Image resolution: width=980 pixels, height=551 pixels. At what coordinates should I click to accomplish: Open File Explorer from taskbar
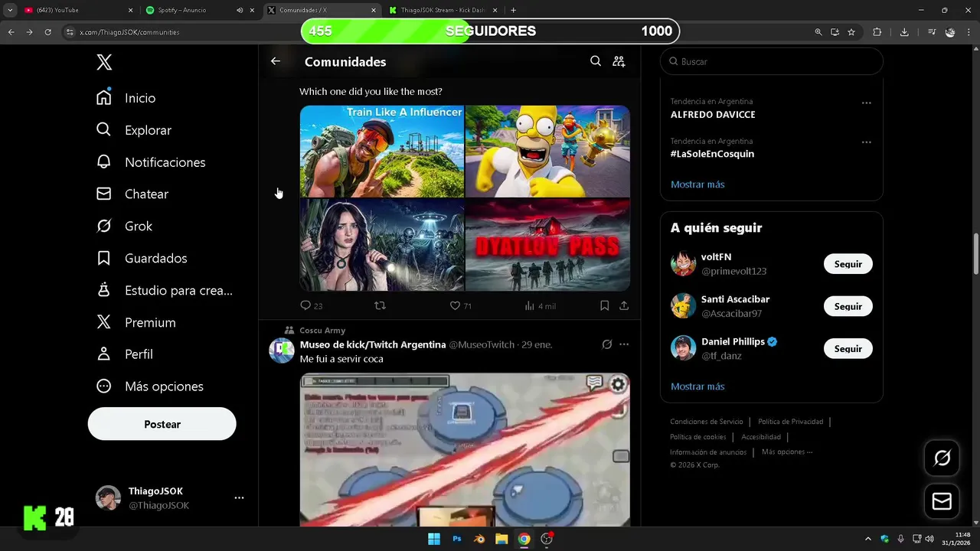coord(501,539)
